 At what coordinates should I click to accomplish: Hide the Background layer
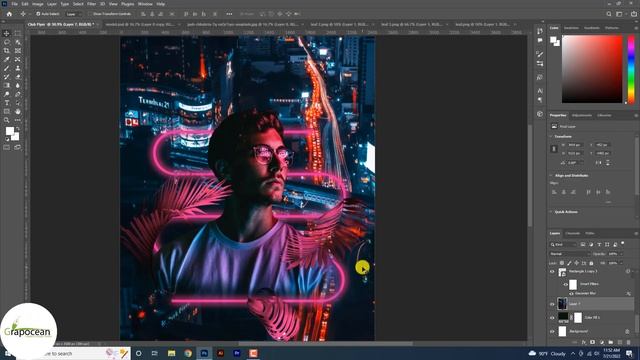[x=552, y=331]
